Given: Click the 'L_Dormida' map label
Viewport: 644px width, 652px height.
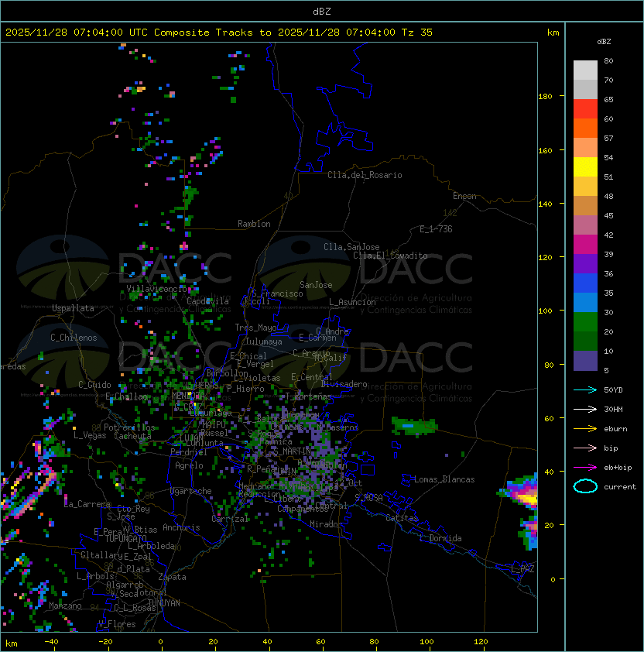Looking at the screenshot, I should (x=440, y=538).
